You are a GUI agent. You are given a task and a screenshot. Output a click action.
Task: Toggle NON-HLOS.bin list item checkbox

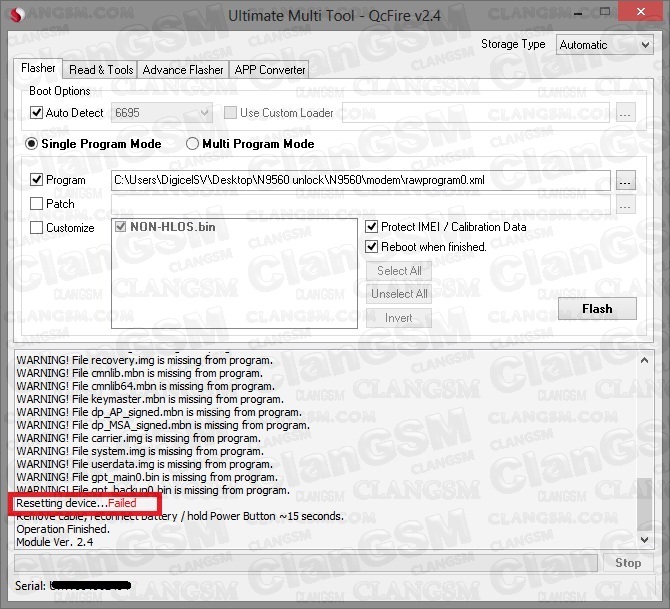[120, 227]
